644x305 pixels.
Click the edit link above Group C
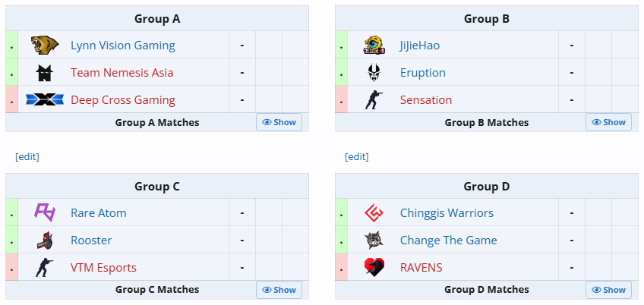[x=27, y=157]
